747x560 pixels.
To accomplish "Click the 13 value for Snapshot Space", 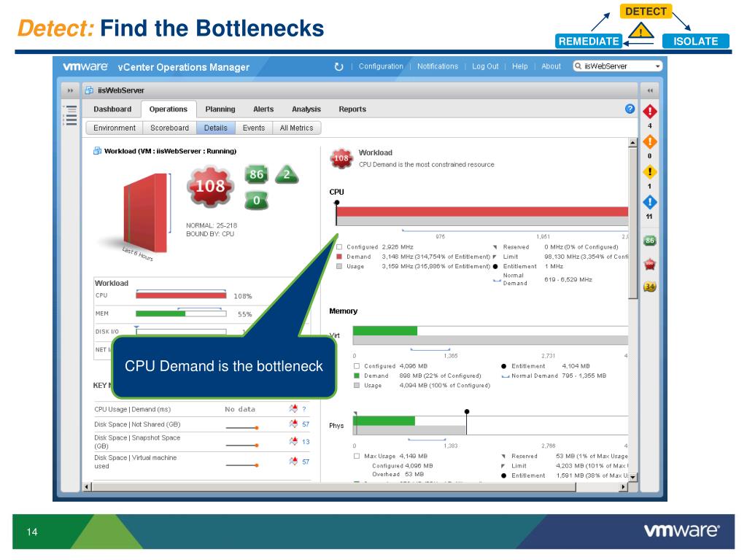I will [x=306, y=442].
